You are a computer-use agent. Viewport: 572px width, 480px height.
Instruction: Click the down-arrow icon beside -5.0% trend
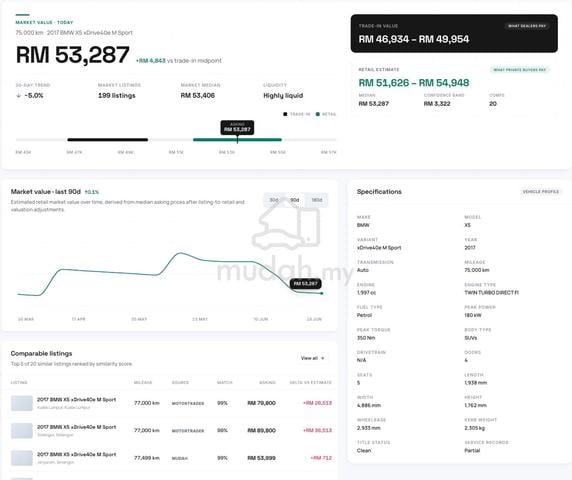(x=19, y=96)
